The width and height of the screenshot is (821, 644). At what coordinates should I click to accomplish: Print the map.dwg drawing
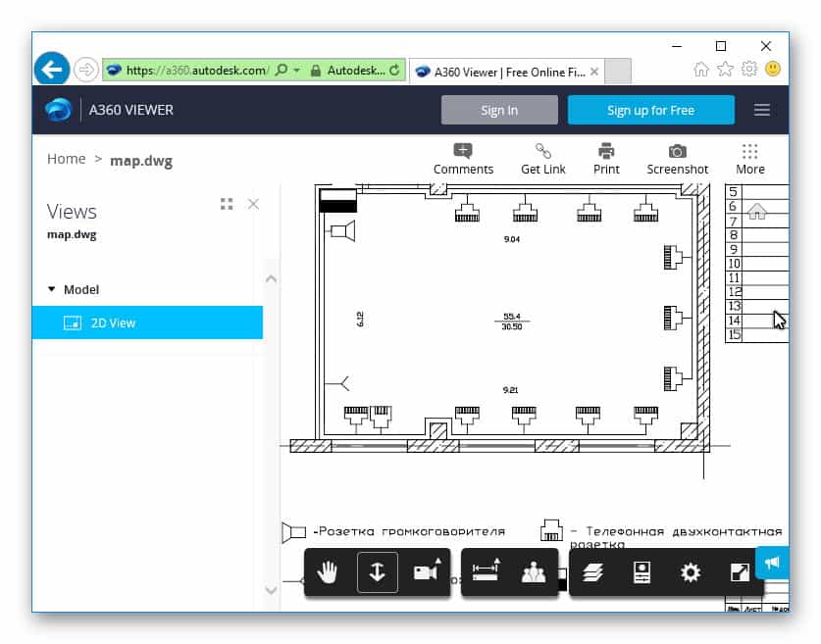(x=606, y=159)
